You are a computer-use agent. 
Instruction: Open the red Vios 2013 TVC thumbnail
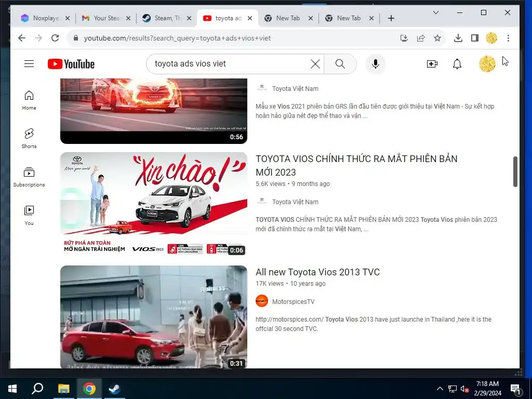pyautogui.click(x=154, y=317)
